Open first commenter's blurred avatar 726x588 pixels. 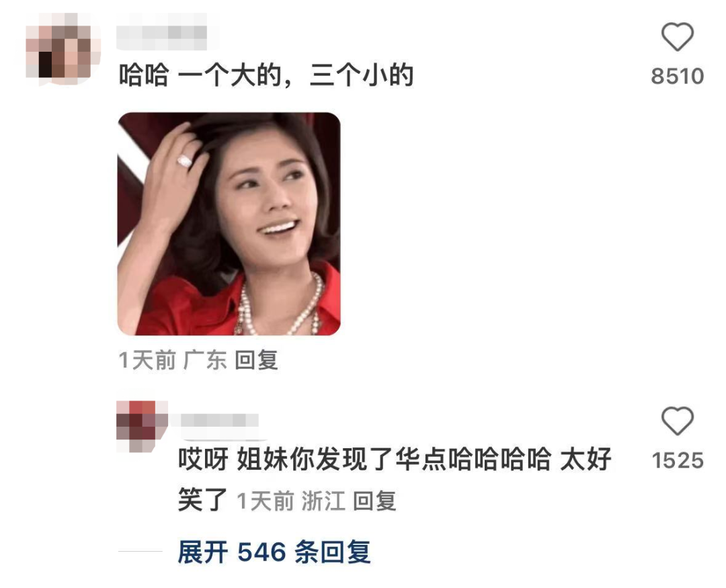click(x=63, y=50)
